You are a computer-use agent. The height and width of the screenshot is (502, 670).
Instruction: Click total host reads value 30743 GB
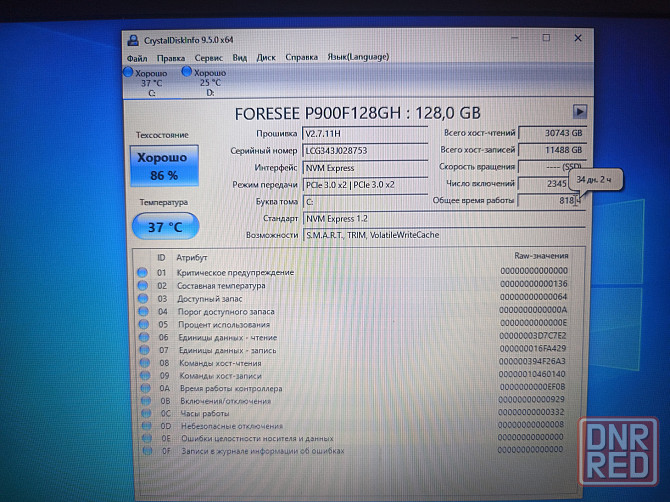pos(552,133)
